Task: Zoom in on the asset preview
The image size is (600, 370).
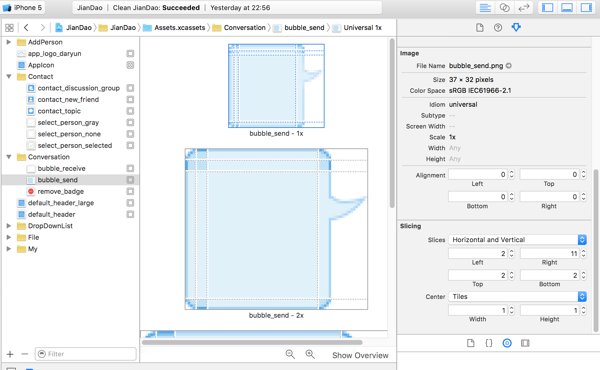Action: tap(310, 355)
